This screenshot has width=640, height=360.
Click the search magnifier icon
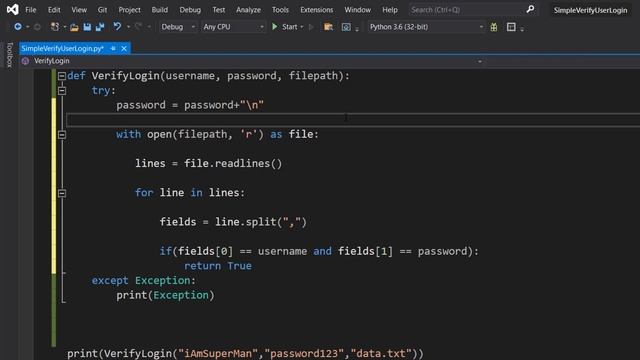530,9
